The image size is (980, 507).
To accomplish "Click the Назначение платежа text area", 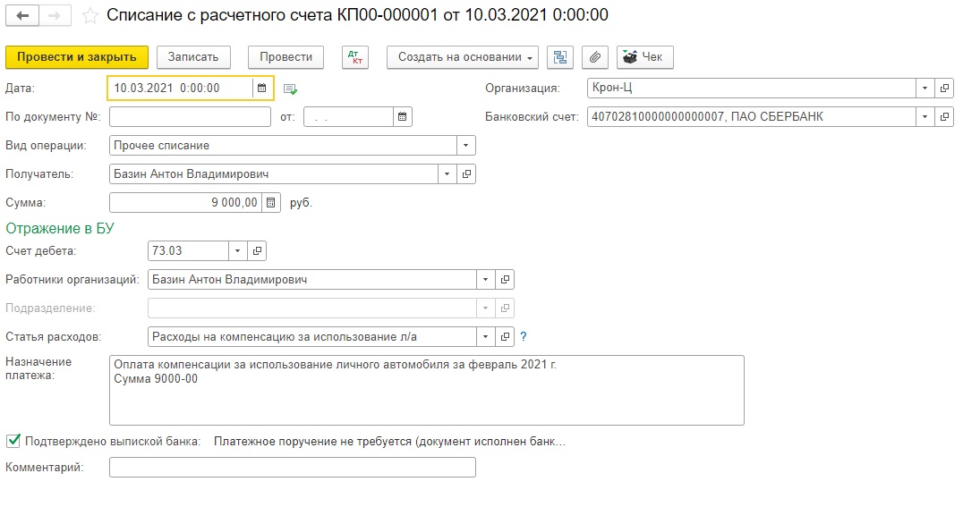I will tap(427, 390).
